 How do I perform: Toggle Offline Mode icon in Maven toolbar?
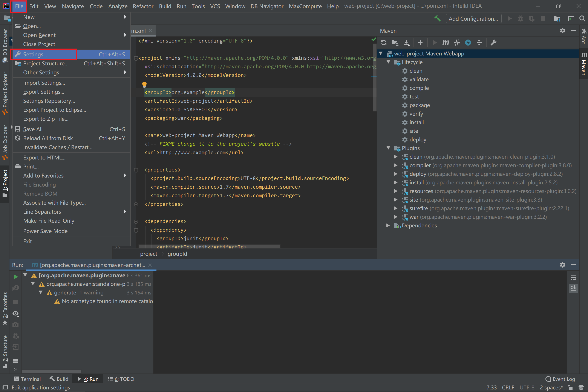coord(457,43)
